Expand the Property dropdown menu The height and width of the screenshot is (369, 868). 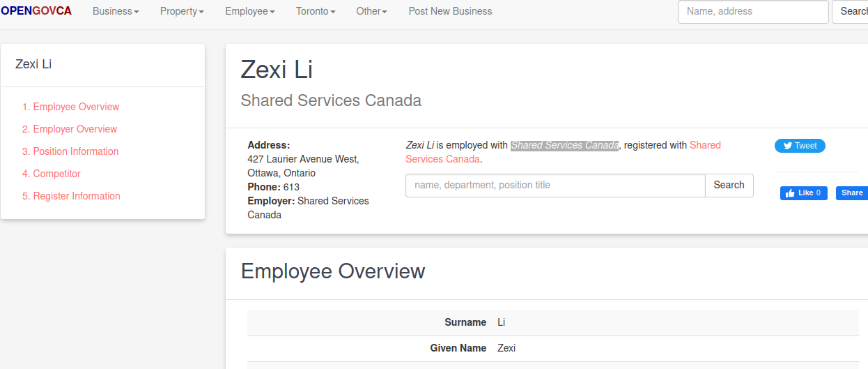[182, 11]
